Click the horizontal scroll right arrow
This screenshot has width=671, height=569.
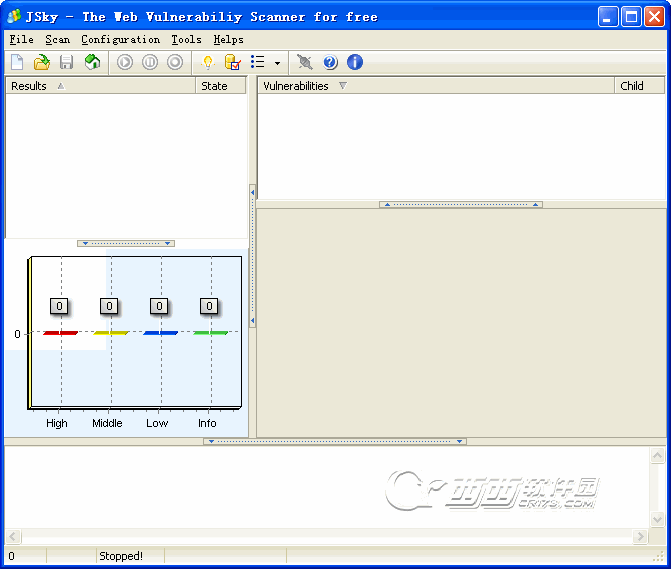640,536
